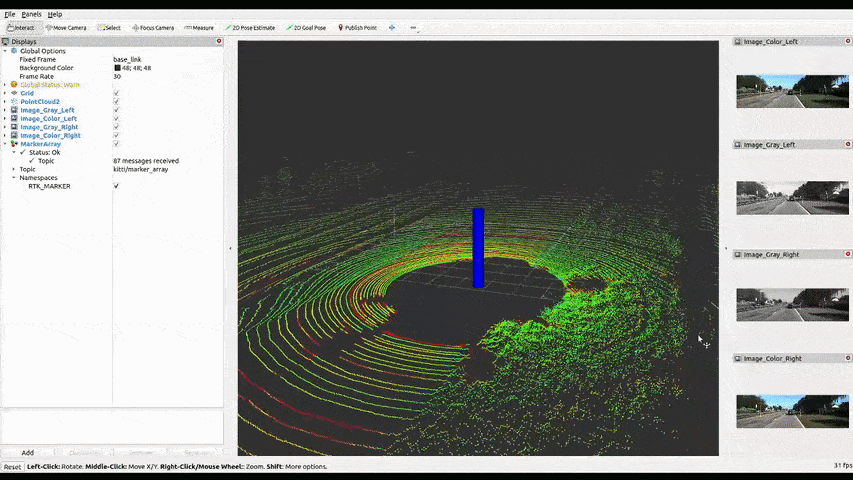Click the Image_Color_Left panel title icon

pos(738,41)
